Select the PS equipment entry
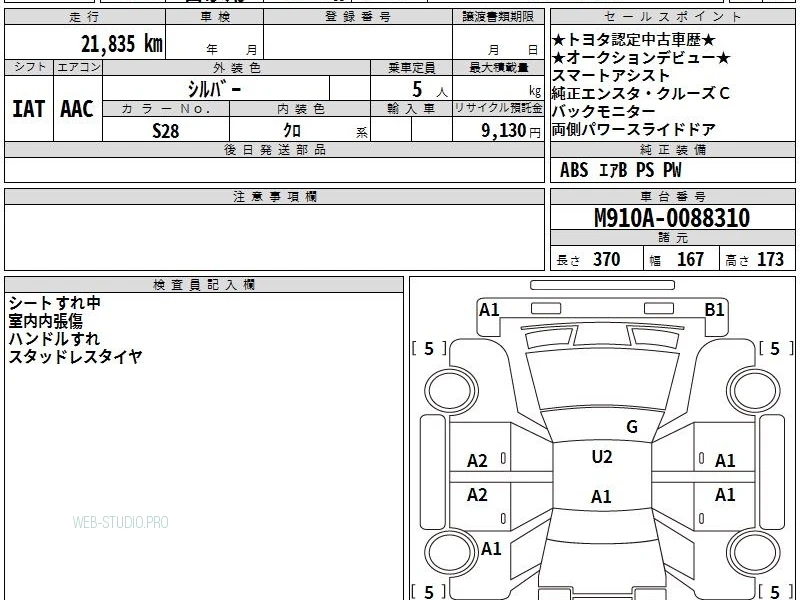 point(645,170)
